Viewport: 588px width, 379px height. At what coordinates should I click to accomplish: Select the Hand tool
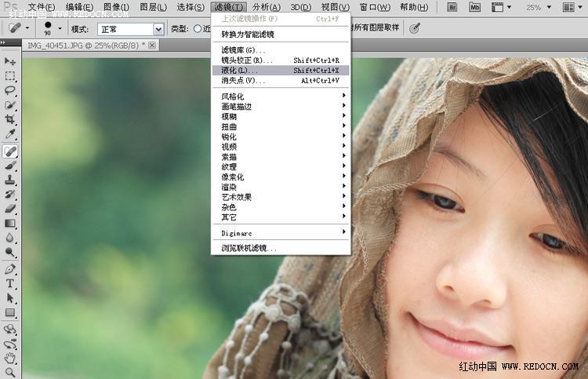pyautogui.click(x=10, y=358)
